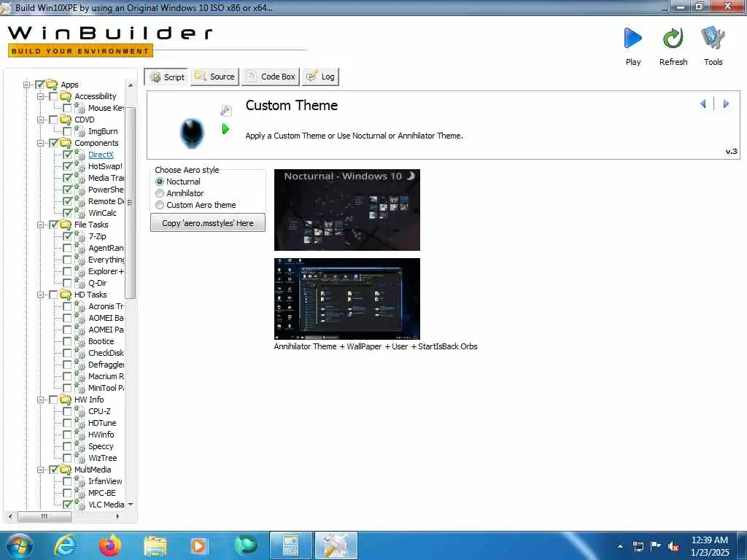Click the Nocturnal Windows 10 preview thumbnail
This screenshot has width=747, height=560.
pyautogui.click(x=347, y=210)
